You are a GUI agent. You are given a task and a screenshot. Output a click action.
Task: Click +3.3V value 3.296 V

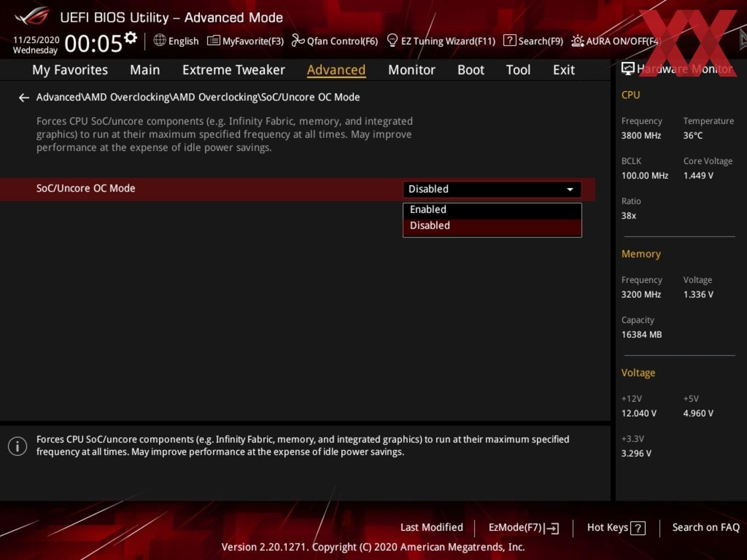click(x=636, y=453)
